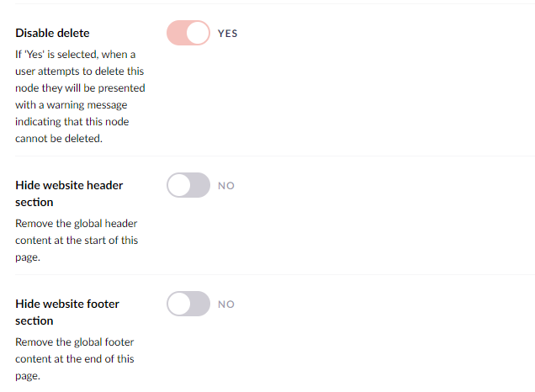This screenshot has width=535, height=392.
Task: Turn off the Disable delete toggle
Action: [188, 33]
